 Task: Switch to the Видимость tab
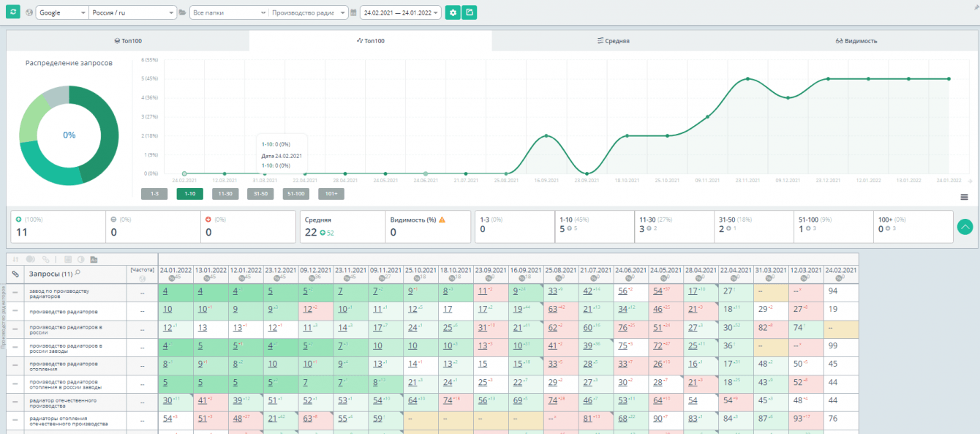[x=856, y=41]
